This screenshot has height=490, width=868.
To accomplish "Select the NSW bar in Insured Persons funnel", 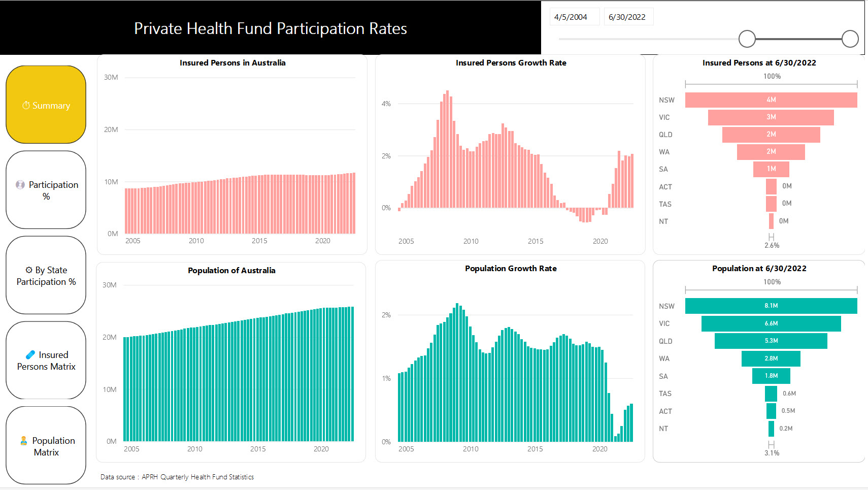I will (x=771, y=100).
